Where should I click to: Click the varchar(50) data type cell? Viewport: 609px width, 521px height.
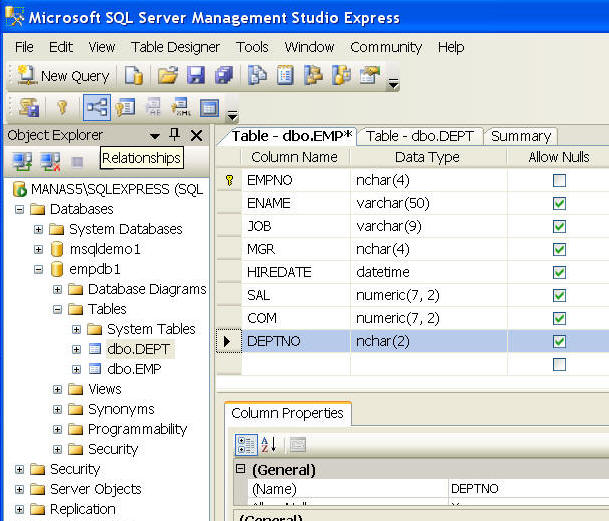[429, 203]
